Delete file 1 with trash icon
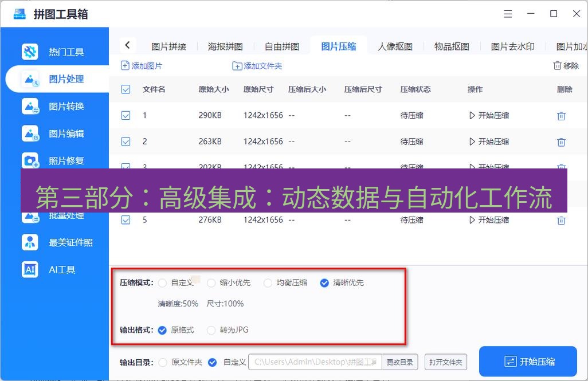588x381 pixels. pos(561,116)
